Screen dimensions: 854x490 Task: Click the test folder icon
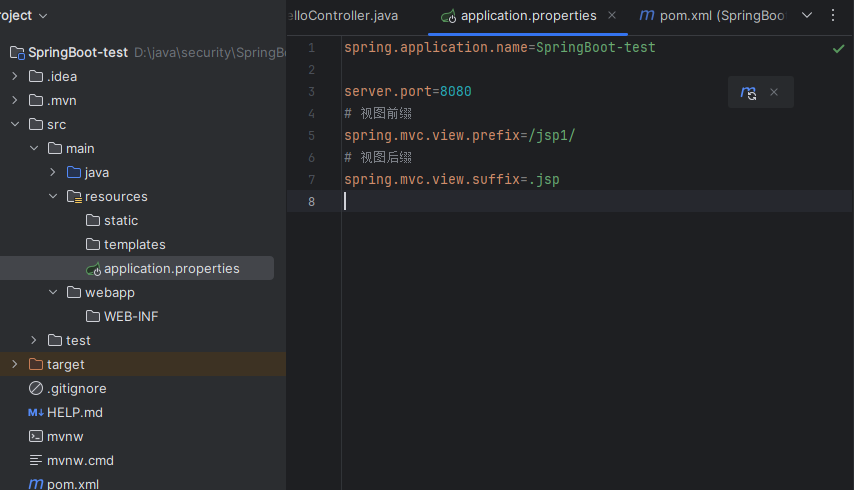tap(55, 340)
